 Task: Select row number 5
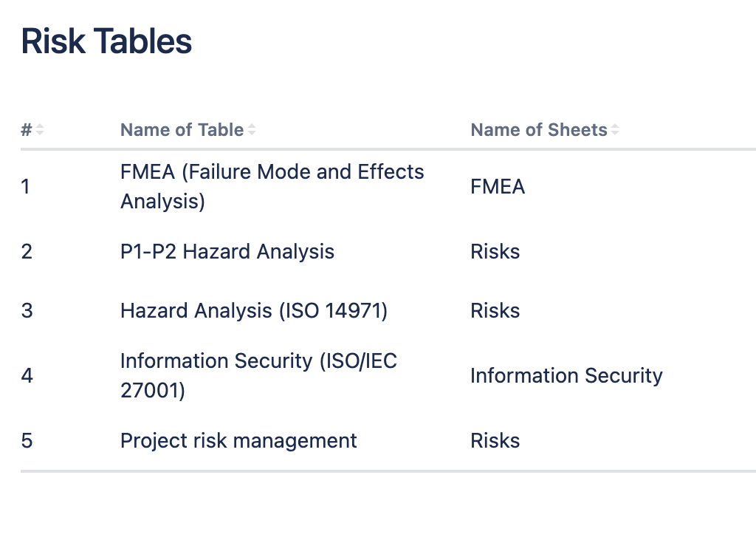27,440
